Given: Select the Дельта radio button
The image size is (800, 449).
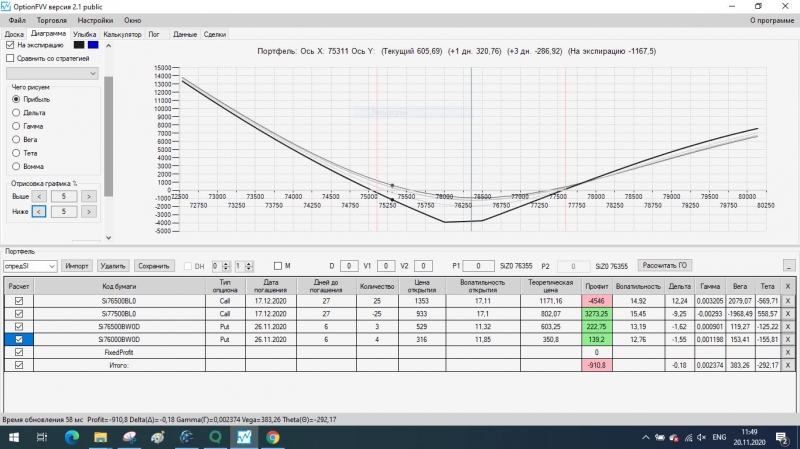Looking at the screenshot, I should (x=16, y=112).
